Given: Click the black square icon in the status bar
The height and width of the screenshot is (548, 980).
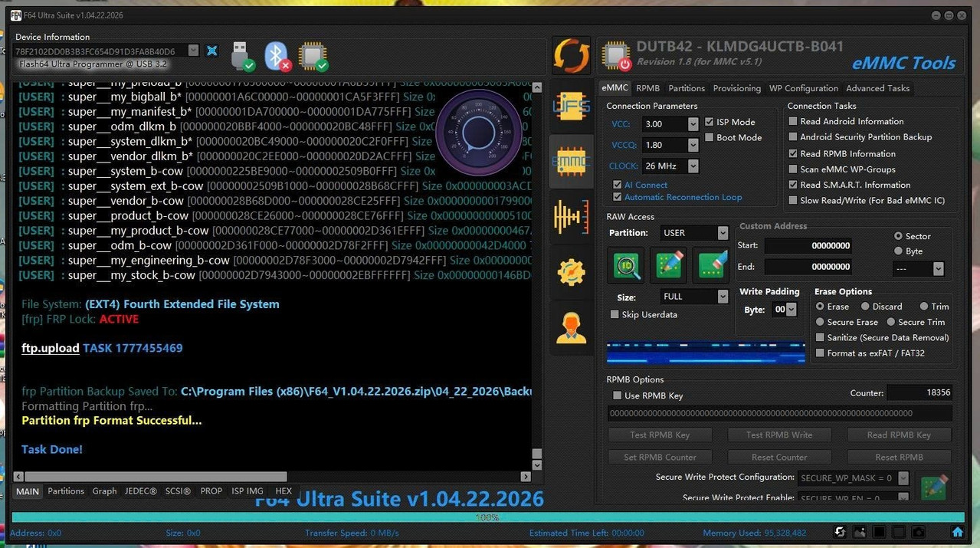Looking at the screenshot, I should 879,532.
